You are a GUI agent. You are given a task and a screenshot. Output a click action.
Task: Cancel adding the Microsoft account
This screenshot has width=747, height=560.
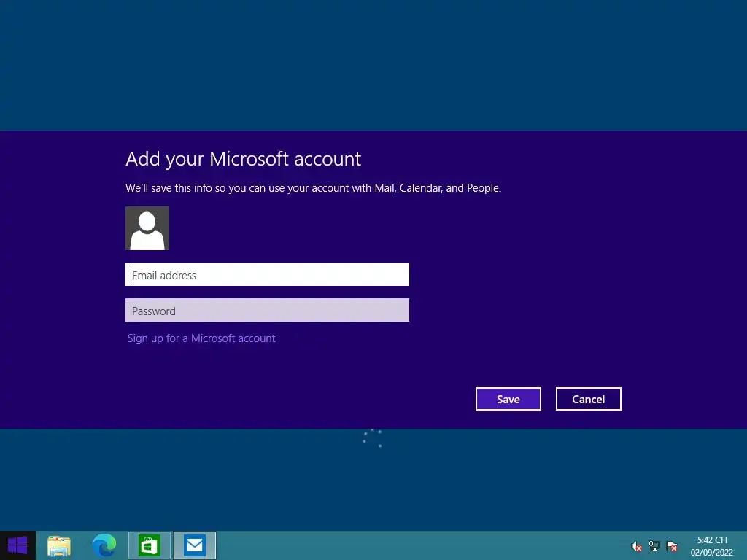tap(589, 399)
